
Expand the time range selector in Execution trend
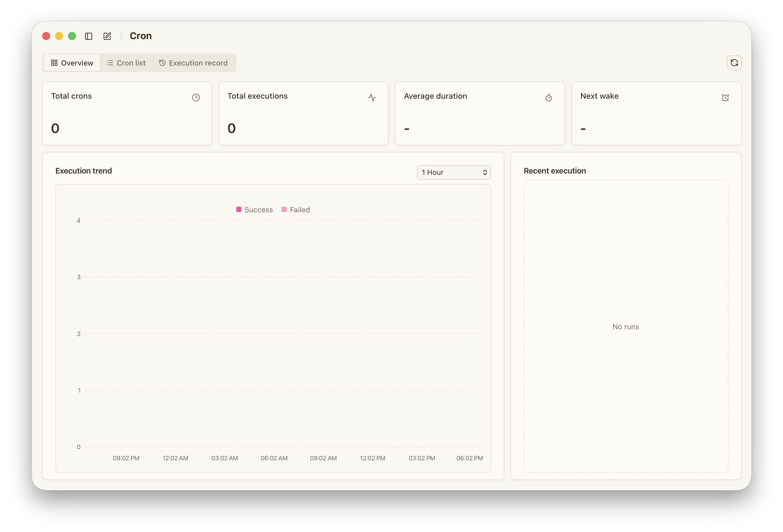453,172
